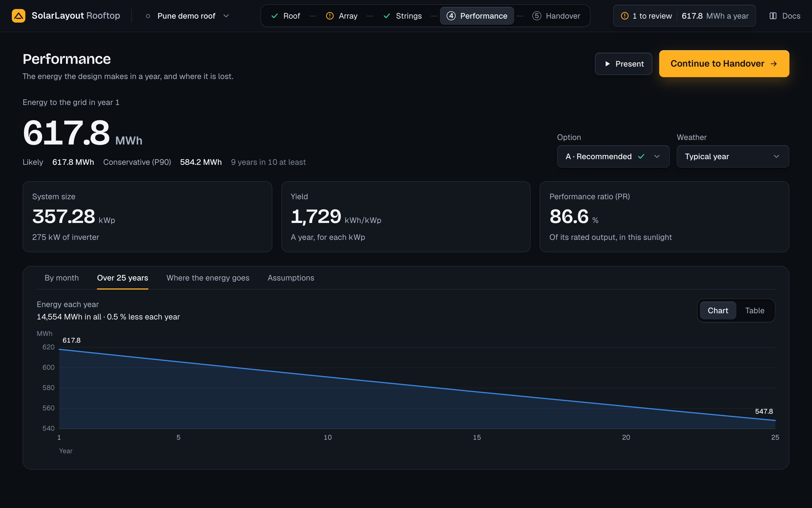The height and width of the screenshot is (508, 812).
Task: Click the green checkmark in the Option dropdown
Action: [x=641, y=157]
